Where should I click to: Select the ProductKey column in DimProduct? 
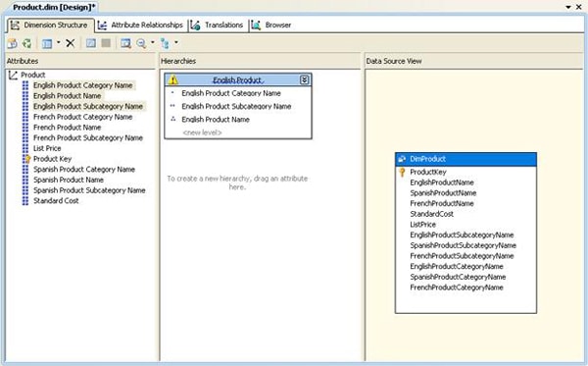click(x=428, y=173)
